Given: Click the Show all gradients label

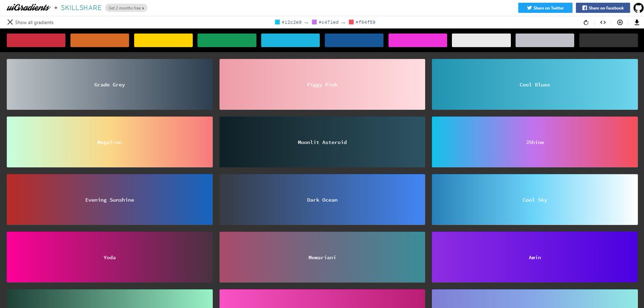Looking at the screenshot, I should (x=34, y=23).
